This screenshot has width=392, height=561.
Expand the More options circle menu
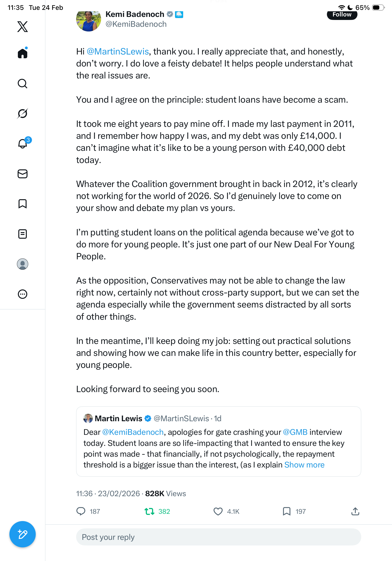[x=23, y=294]
